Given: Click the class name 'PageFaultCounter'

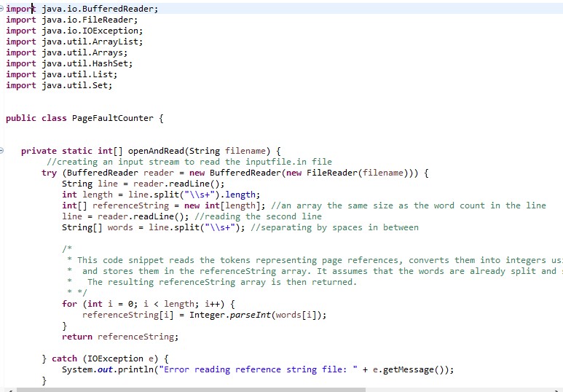Looking at the screenshot, I should click(113, 118).
